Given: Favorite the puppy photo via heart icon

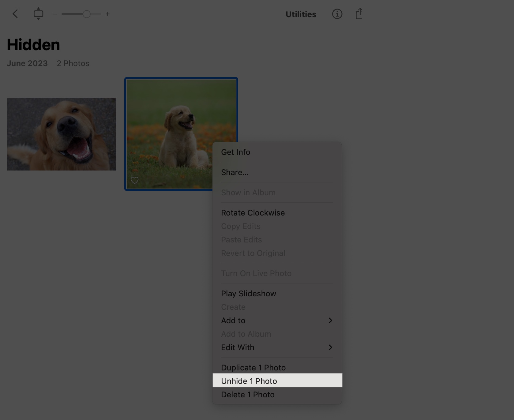Looking at the screenshot, I should pyautogui.click(x=135, y=180).
